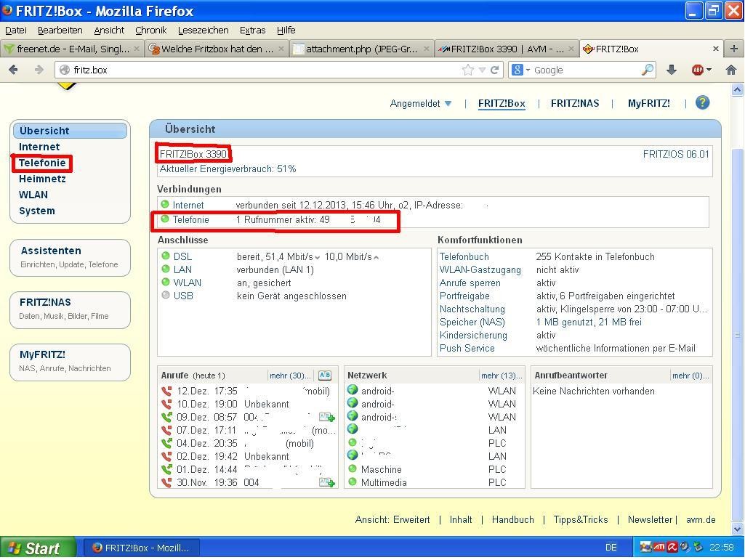
Task: Click the green status dot next to Maschine
Action: click(353, 468)
